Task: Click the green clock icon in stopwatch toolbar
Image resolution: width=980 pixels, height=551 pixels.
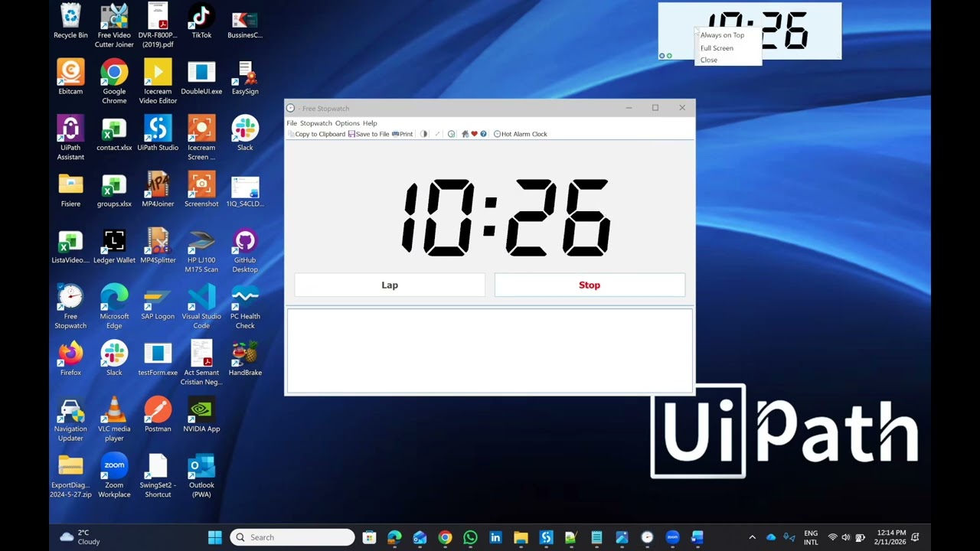Action: click(452, 134)
